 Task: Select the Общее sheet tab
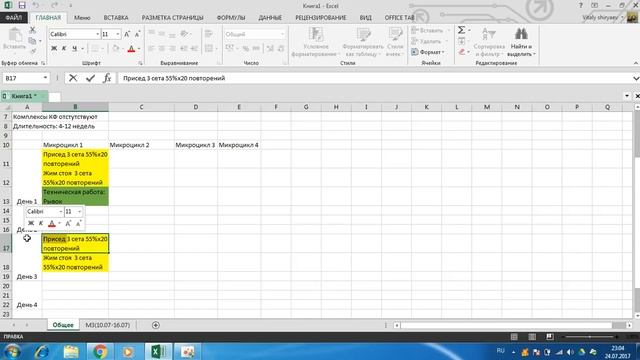(63, 325)
